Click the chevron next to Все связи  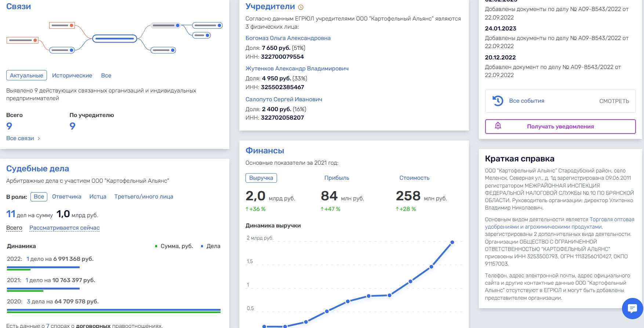pyautogui.click(x=39, y=138)
